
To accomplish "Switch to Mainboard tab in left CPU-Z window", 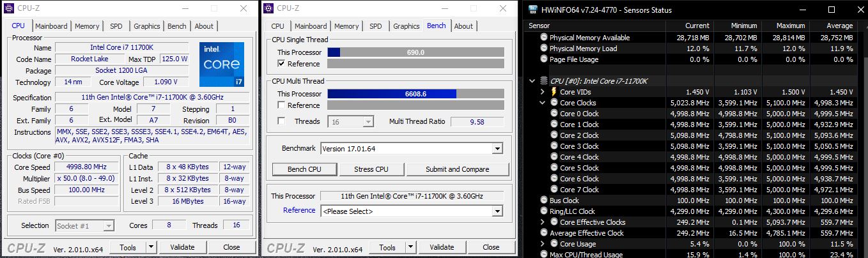I will click(51, 26).
